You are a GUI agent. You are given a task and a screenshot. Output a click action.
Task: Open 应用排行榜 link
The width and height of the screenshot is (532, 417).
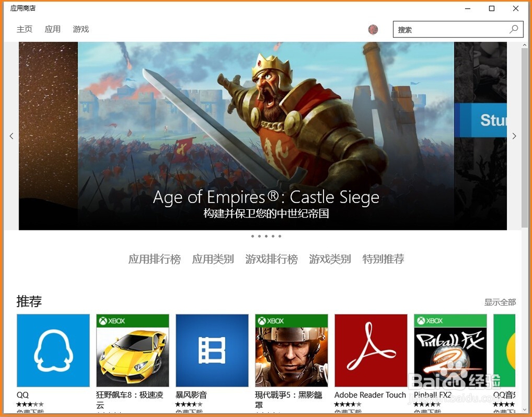tap(154, 259)
